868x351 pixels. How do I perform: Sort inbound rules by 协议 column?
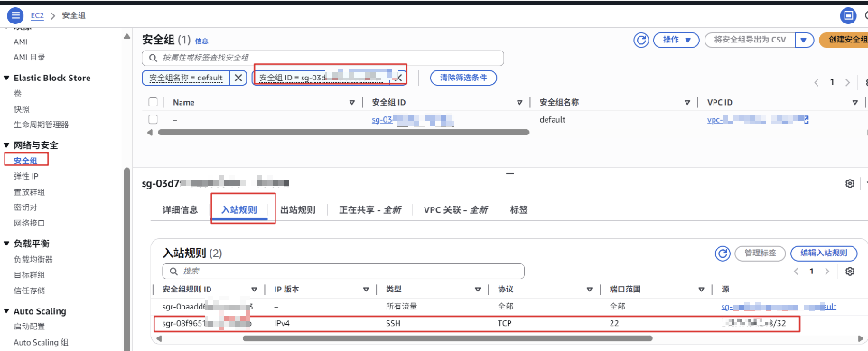tap(590, 290)
